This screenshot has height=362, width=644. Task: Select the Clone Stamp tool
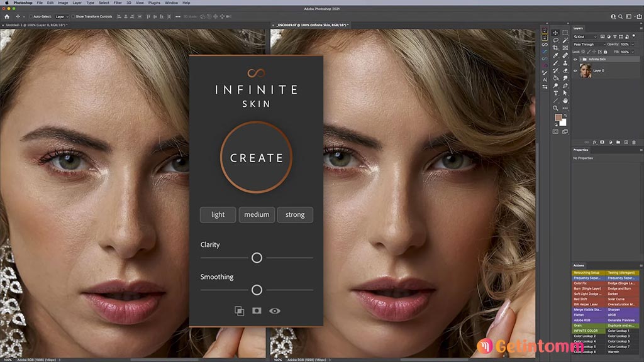click(x=565, y=63)
